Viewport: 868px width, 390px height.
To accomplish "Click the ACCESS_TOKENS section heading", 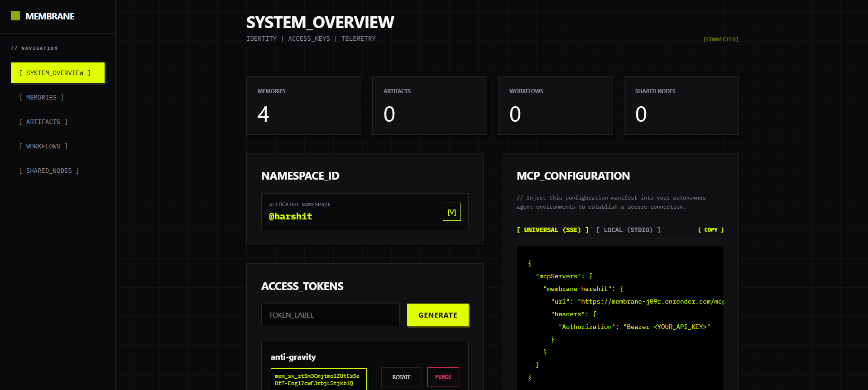I will coord(302,286).
